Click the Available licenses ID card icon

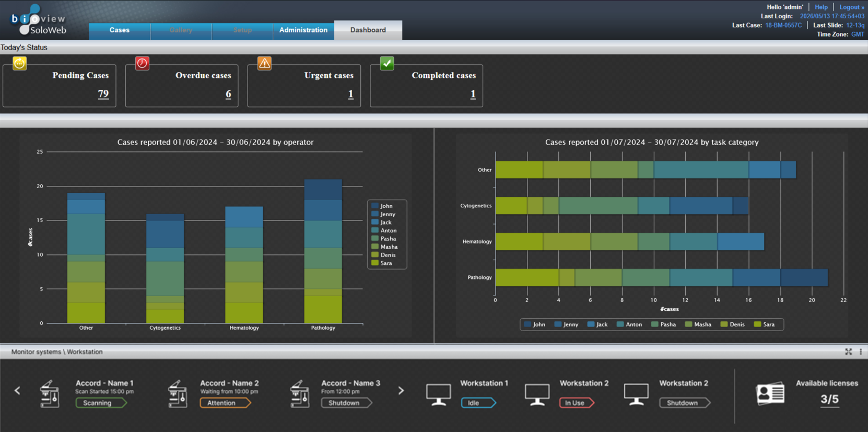[770, 393]
